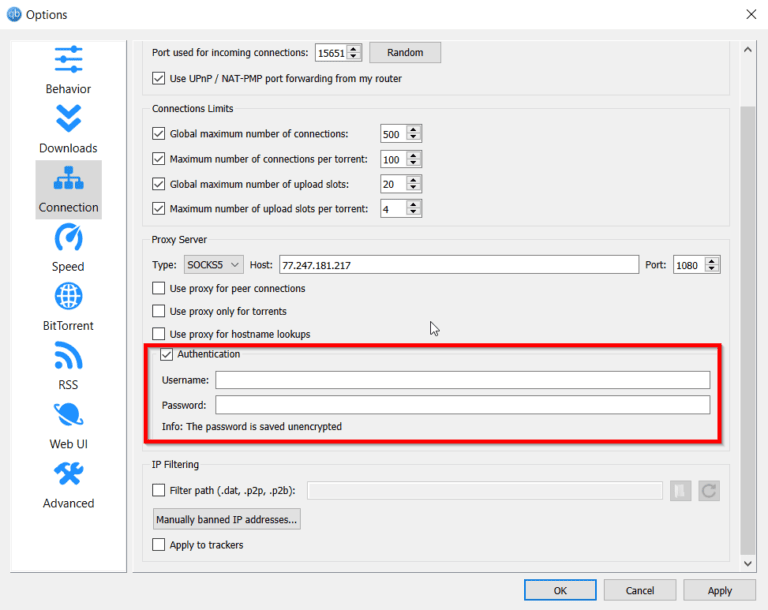Tick the Apply to trackers checkbox

[158, 545]
